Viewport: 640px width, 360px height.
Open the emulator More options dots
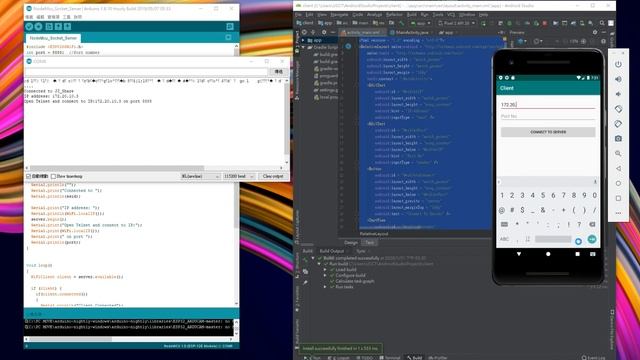tap(618, 213)
